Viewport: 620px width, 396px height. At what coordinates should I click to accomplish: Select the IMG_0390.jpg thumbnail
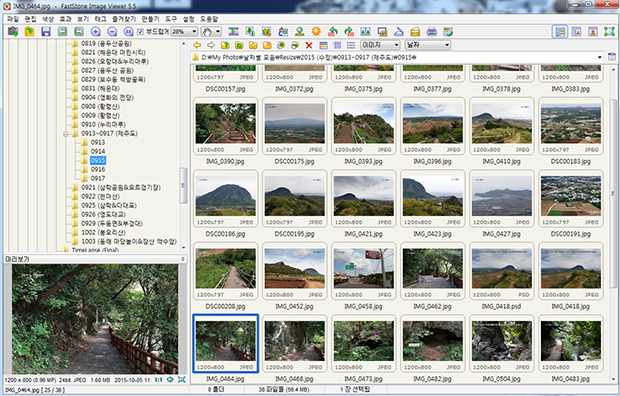point(225,126)
